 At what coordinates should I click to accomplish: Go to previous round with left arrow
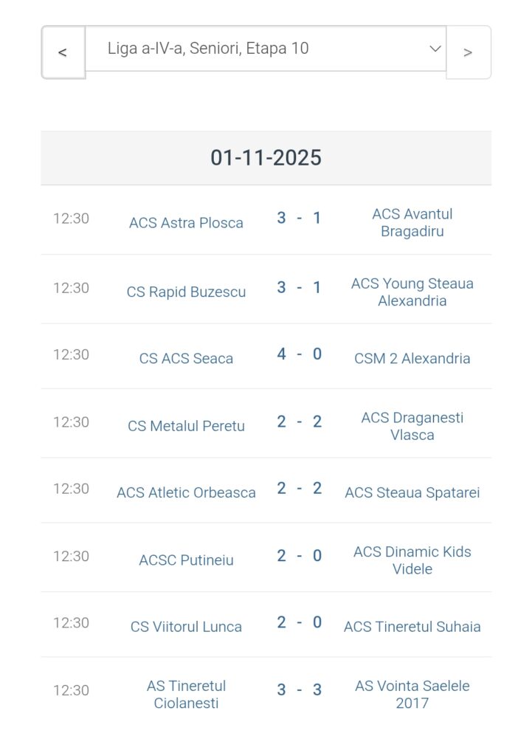[x=63, y=52]
